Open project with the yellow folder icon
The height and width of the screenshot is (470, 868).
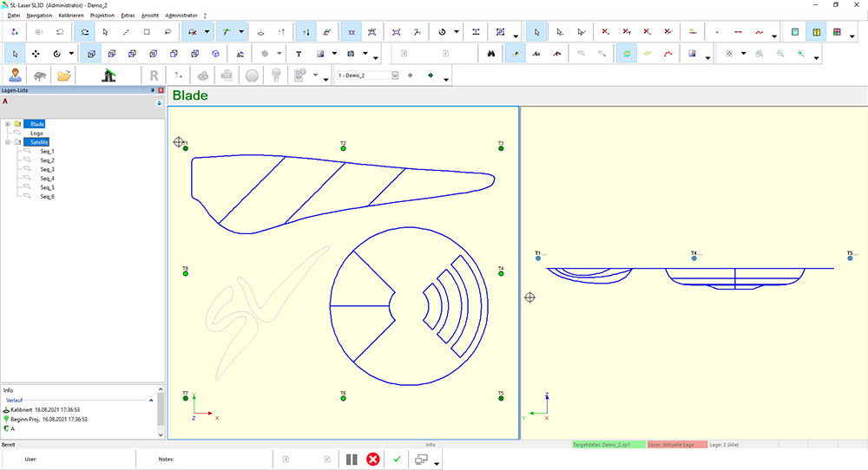pos(64,75)
